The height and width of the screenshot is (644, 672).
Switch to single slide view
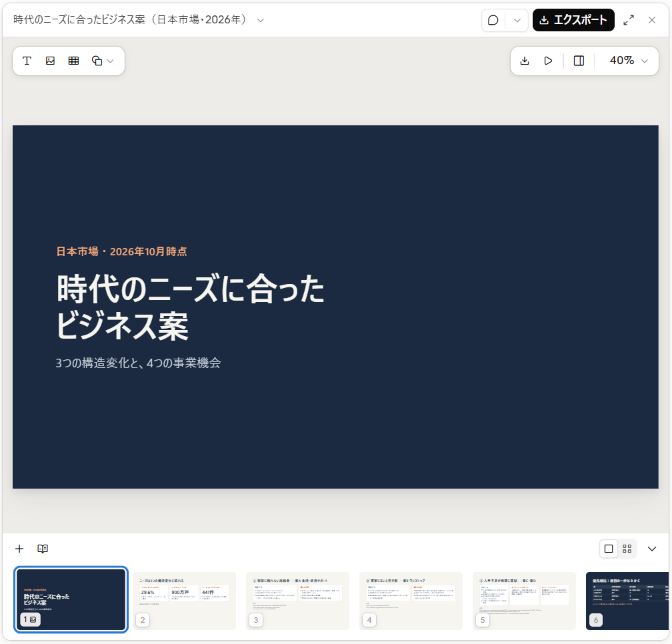click(x=609, y=549)
